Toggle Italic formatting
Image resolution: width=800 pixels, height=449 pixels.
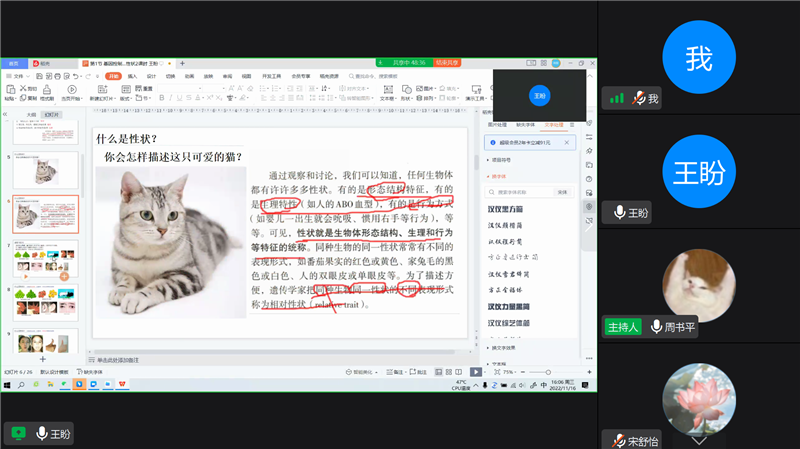pos(170,97)
